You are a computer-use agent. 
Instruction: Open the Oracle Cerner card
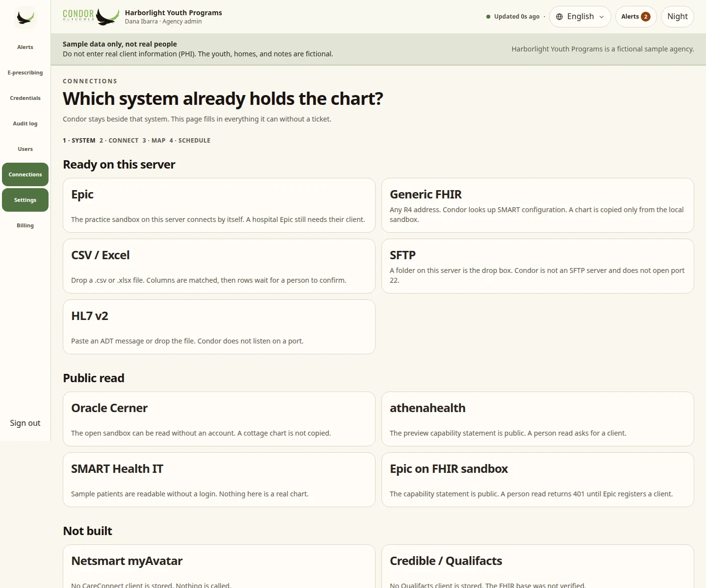[x=219, y=419]
